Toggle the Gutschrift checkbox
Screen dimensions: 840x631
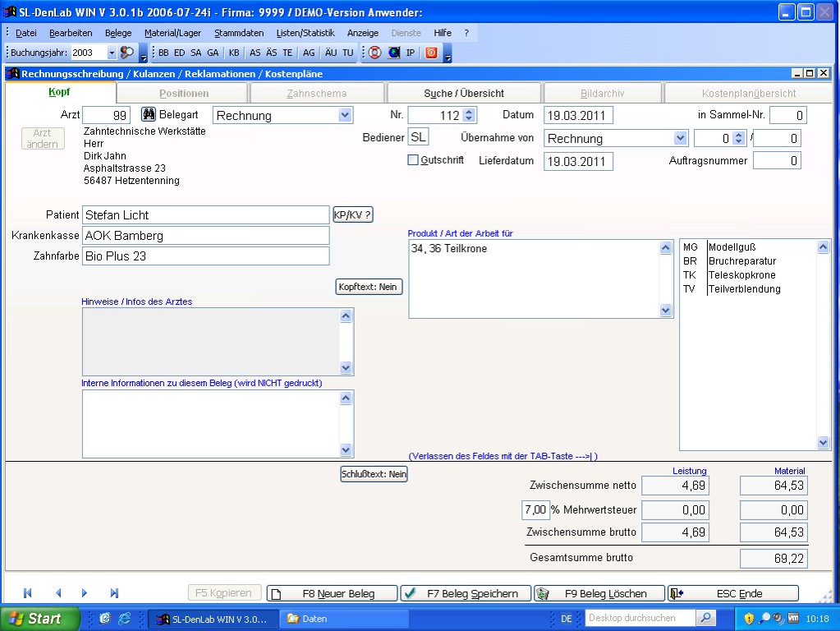pos(413,159)
